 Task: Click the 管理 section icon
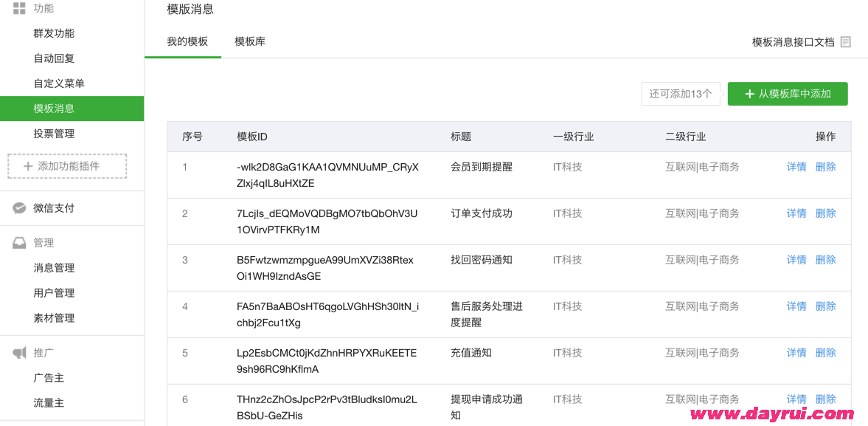point(18,242)
